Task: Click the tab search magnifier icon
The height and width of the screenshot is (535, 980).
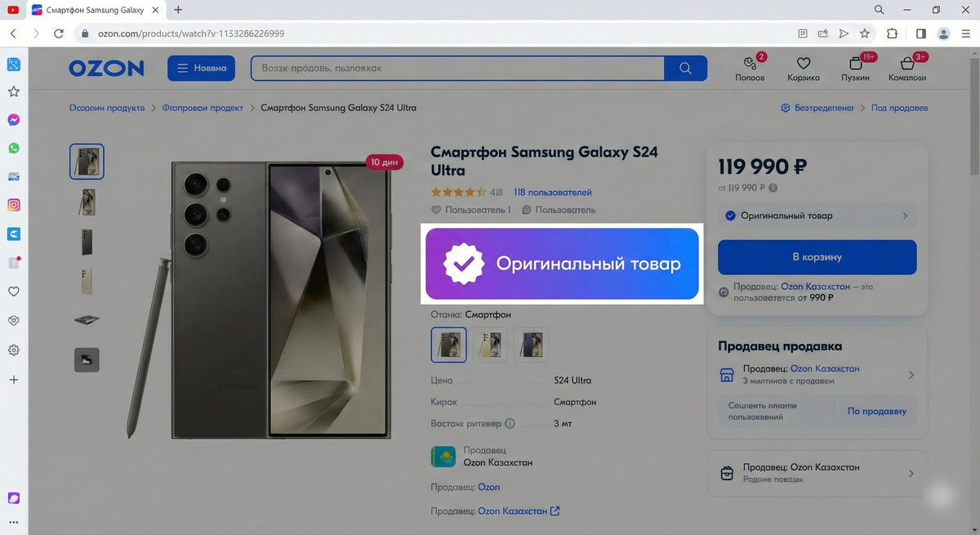Action: (880, 10)
